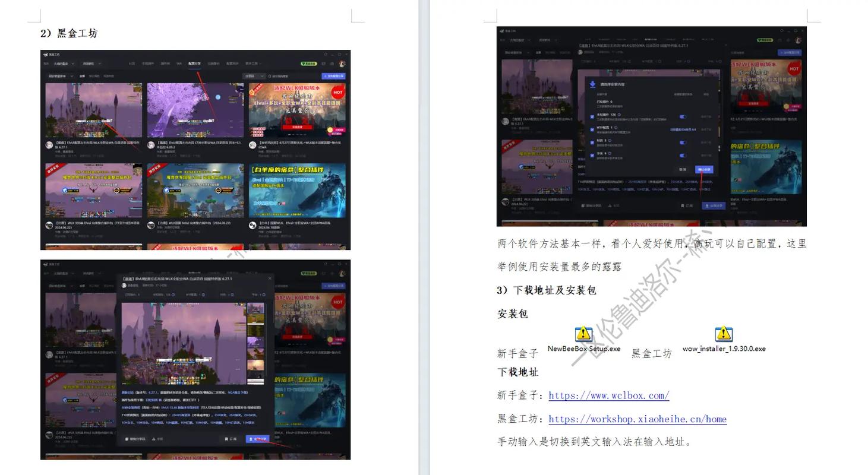Viewport: 868px width, 475px height.
Task: Click the 下载地址 subheading
Action: tap(517, 372)
